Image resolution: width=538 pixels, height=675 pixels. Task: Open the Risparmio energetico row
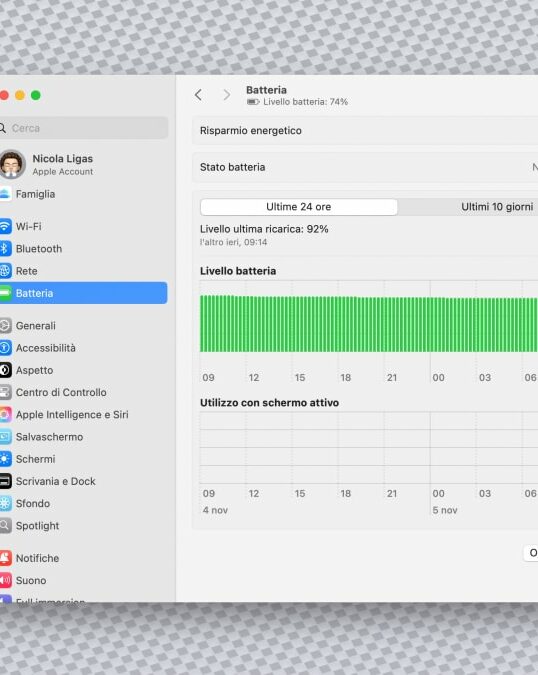[365, 130]
